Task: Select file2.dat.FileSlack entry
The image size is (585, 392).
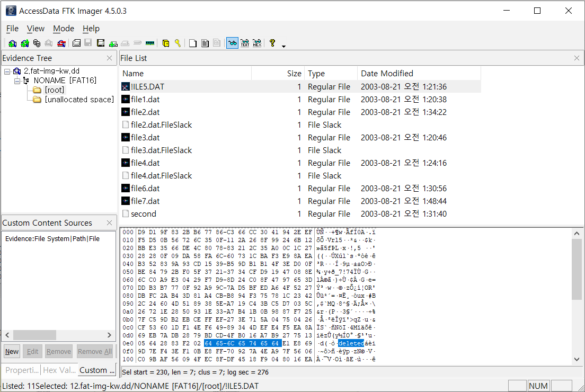Action: [x=162, y=125]
